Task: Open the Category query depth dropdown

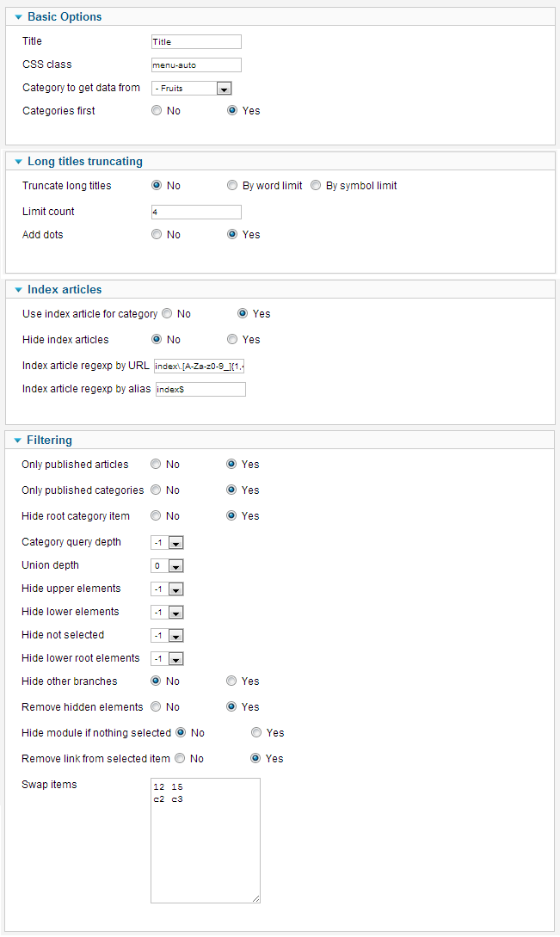Action: pyautogui.click(x=167, y=543)
